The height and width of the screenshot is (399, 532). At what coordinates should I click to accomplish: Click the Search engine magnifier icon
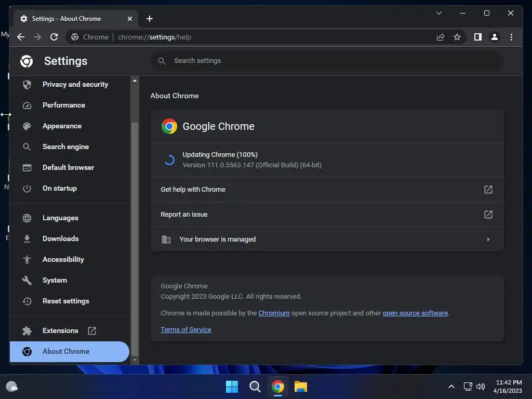point(27,147)
